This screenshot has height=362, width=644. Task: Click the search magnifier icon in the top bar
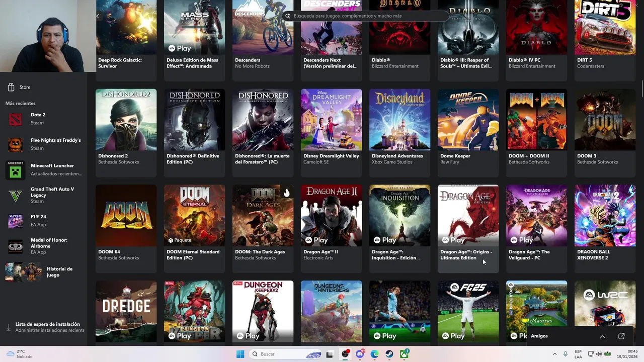pyautogui.click(x=288, y=16)
